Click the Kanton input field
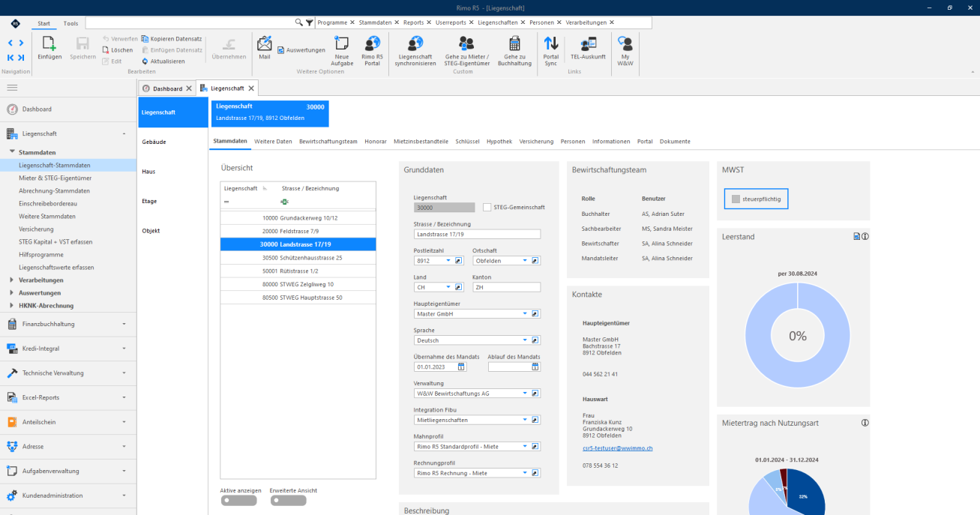Viewport: 980px width, 515px height. 506,287
